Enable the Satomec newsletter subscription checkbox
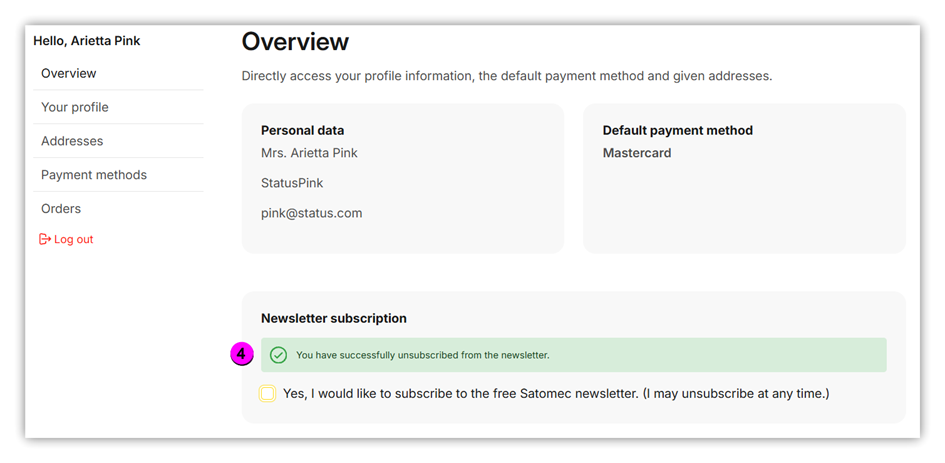945x463 pixels. [267, 393]
